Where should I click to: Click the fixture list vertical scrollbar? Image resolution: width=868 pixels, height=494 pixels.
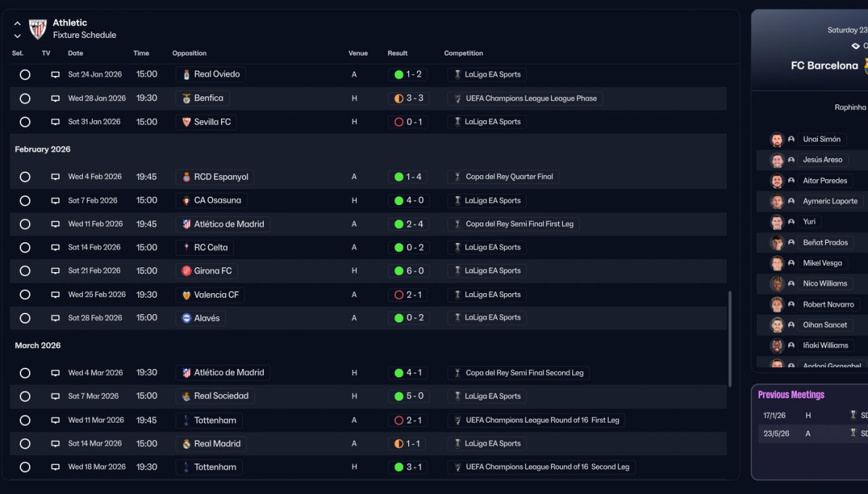[x=730, y=339]
